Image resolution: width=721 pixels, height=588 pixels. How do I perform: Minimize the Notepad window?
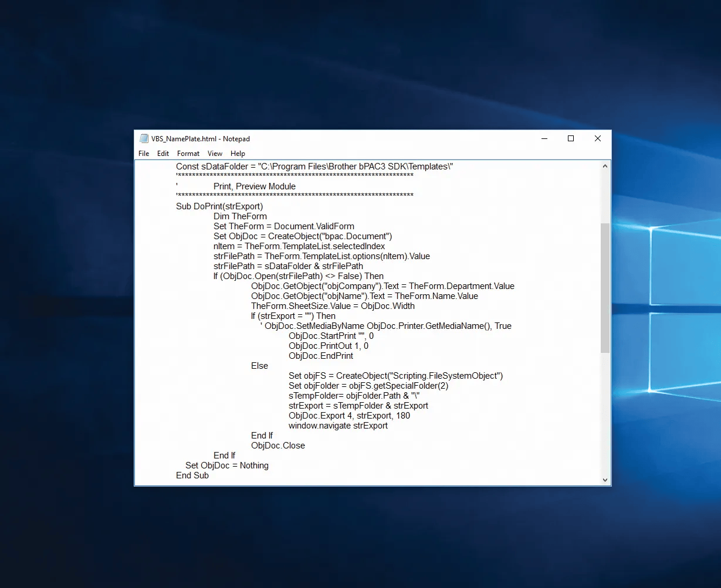(544, 139)
